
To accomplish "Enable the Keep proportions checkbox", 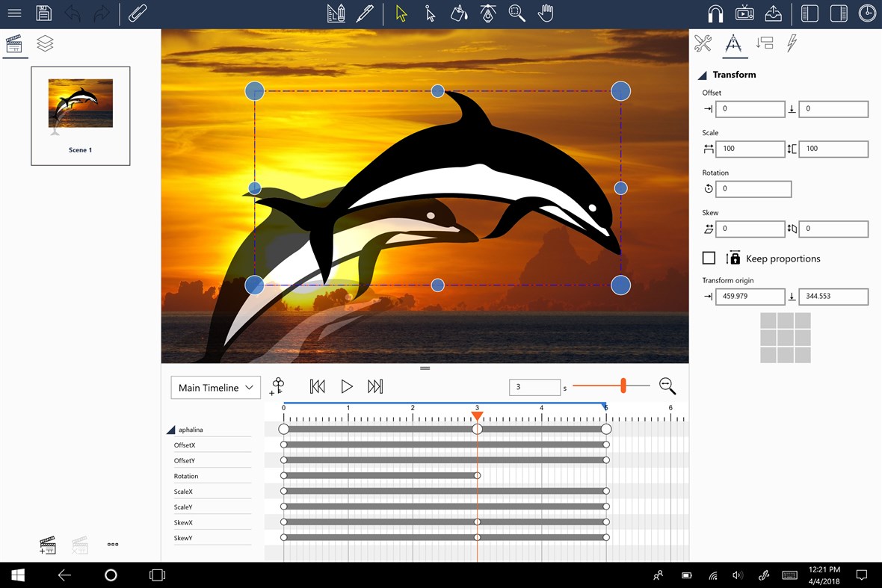I will pos(709,258).
